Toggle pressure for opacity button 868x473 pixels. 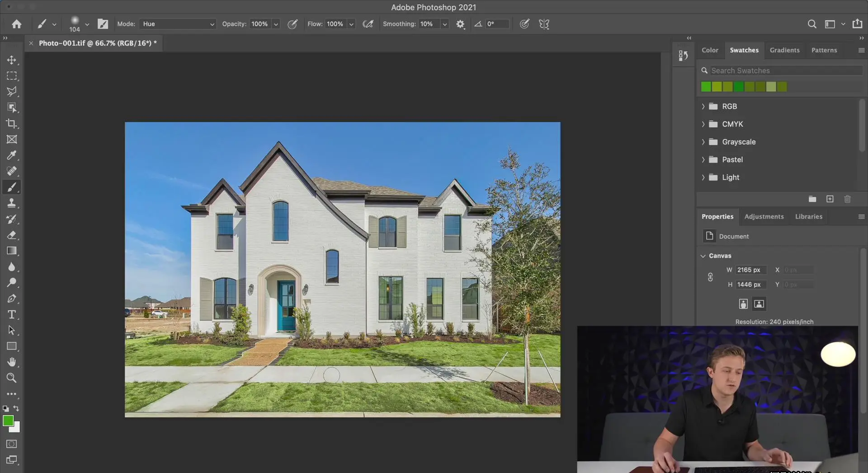tap(292, 24)
